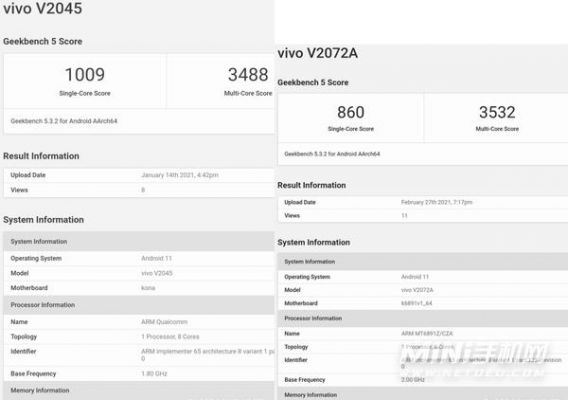568x400 pixels.
Task: Click Android 11 value in V2045 table
Action: (156, 258)
